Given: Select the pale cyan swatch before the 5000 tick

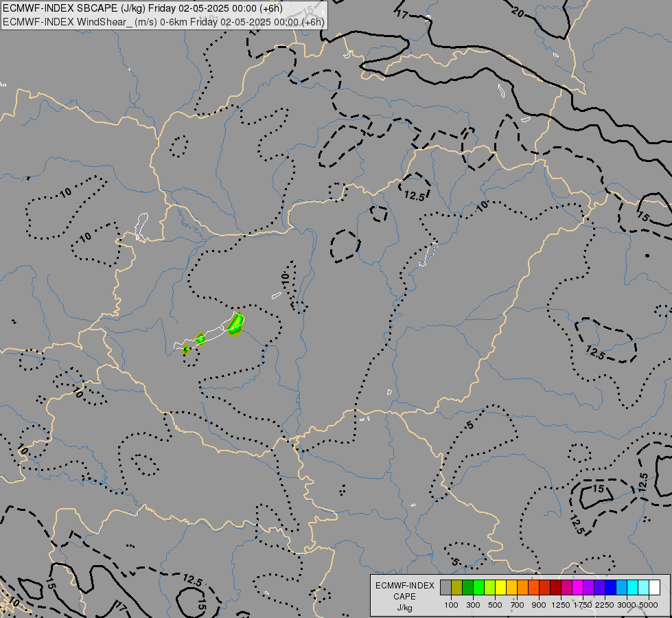Looking at the screenshot, I should coord(644,588).
